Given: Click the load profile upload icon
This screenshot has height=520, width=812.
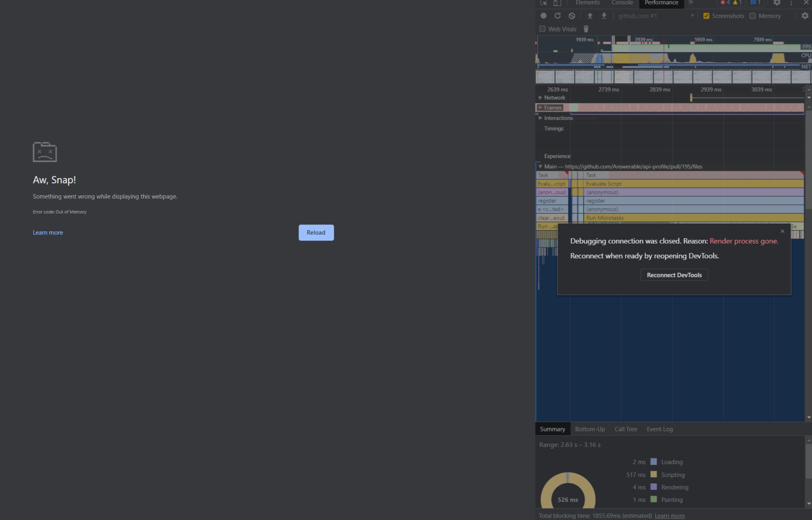Looking at the screenshot, I should click(x=590, y=16).
